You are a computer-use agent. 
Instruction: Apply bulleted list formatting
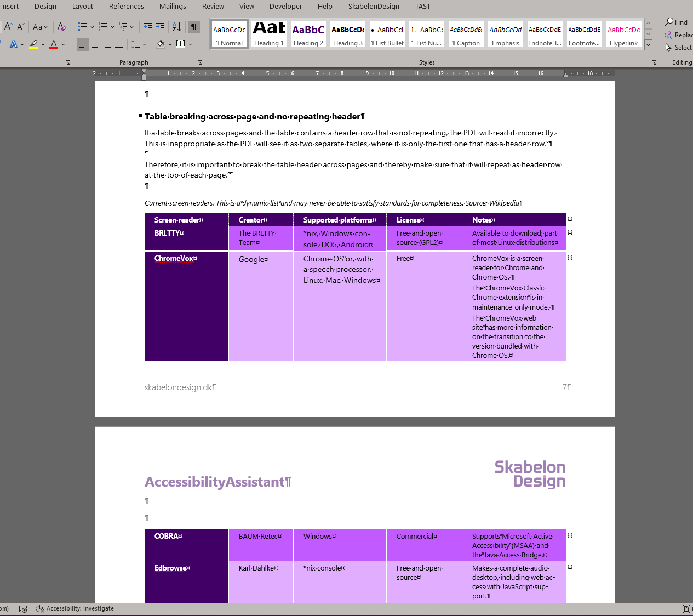click(82, 26)
